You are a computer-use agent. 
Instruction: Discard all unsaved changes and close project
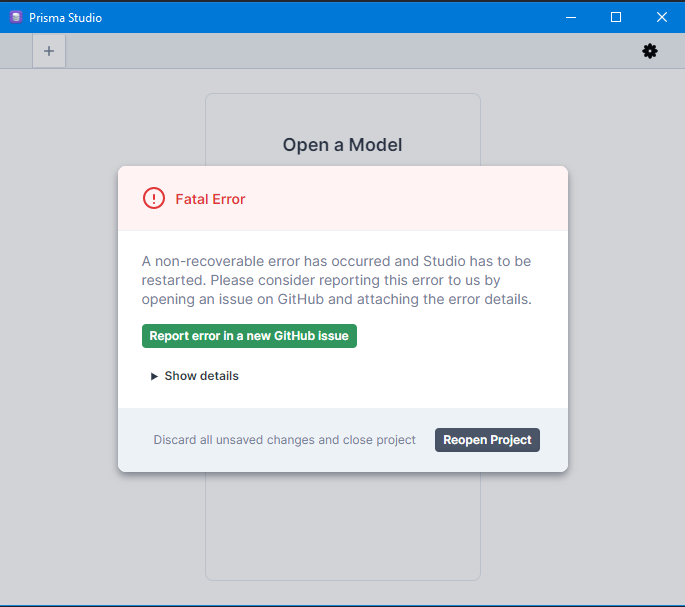pos(284,440)
